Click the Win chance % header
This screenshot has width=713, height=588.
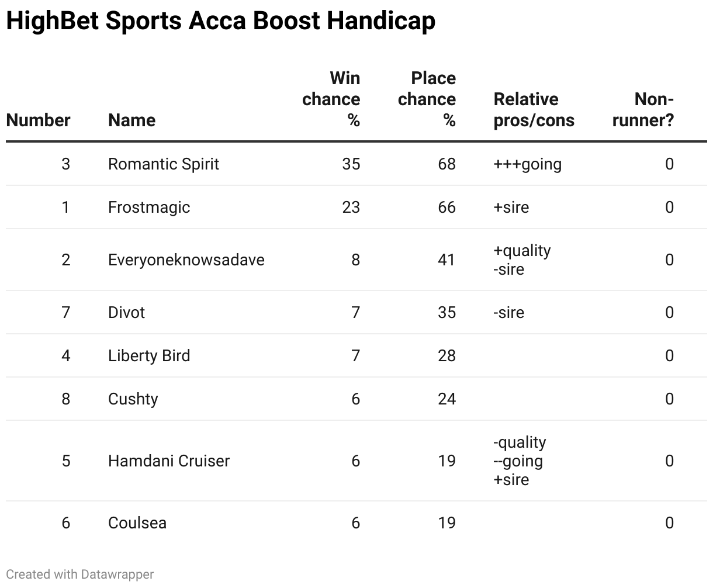331,99
